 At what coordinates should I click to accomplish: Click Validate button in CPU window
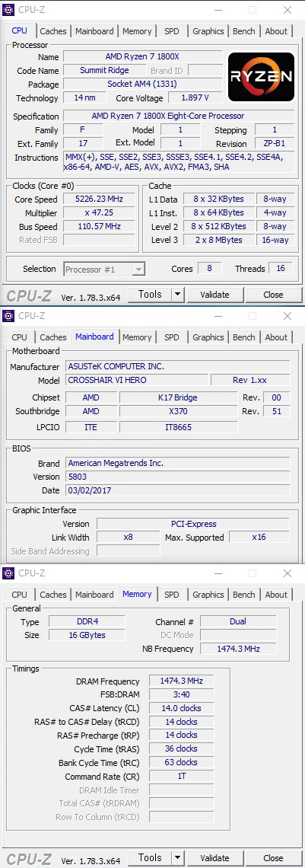click(x=214, y=295)
